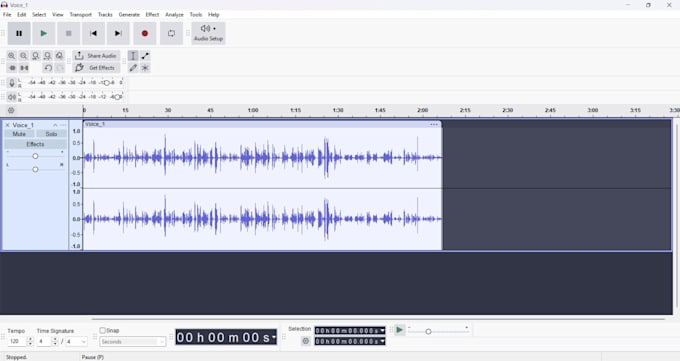Toggle the Loop button
Viewport: 680px width, 361px height.
(171, 33)
